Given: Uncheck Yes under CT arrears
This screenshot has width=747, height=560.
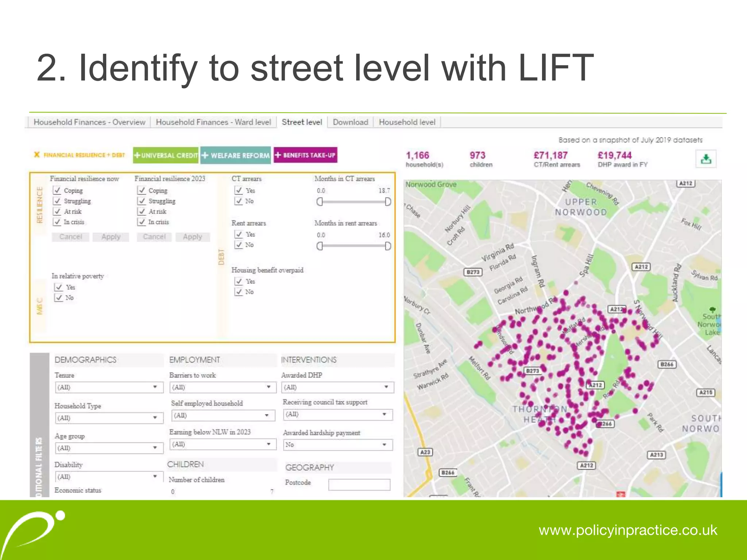Looking at the screenshot, I should pyautogui.click(x=239, y=190).
